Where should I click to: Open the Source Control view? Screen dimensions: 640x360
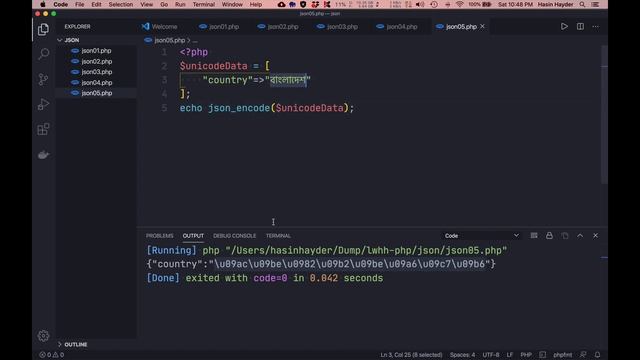pos(43,79)
